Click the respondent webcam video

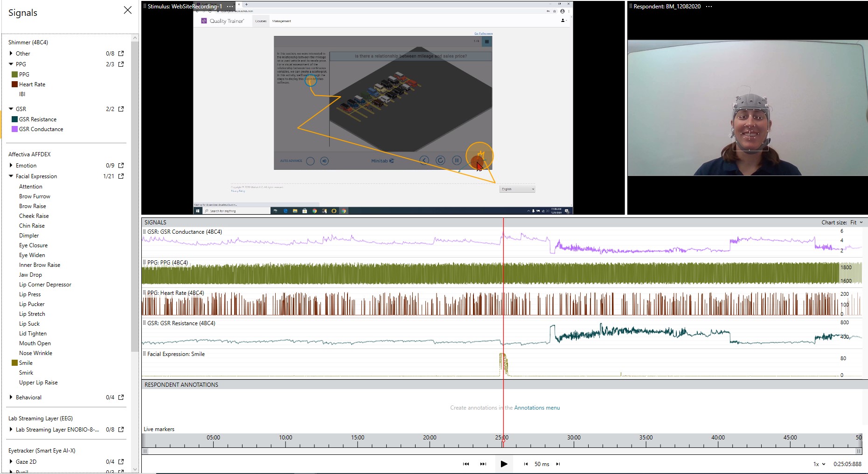pyautogui.click(x=747, y=108)
